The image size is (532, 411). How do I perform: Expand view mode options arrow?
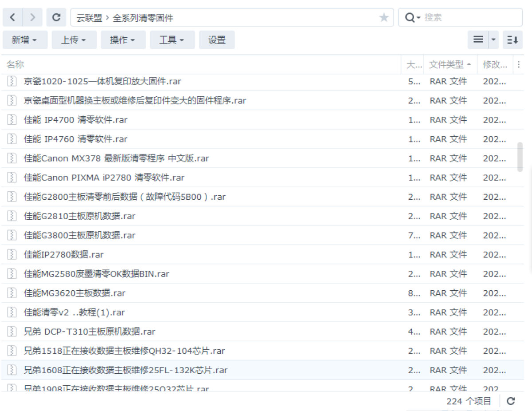point(494,40)
